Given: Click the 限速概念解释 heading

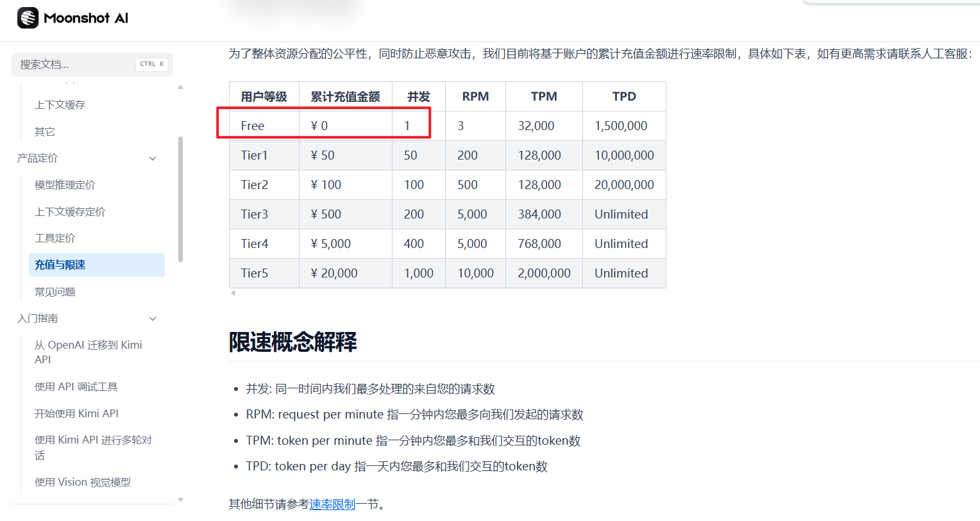Looking at the screenshot, I should coord(292,342).
